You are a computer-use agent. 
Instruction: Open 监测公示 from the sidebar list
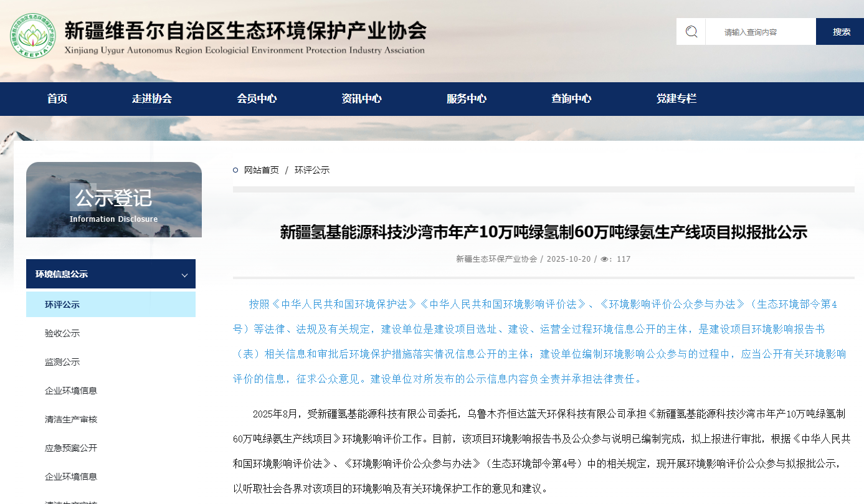point(62,362)
